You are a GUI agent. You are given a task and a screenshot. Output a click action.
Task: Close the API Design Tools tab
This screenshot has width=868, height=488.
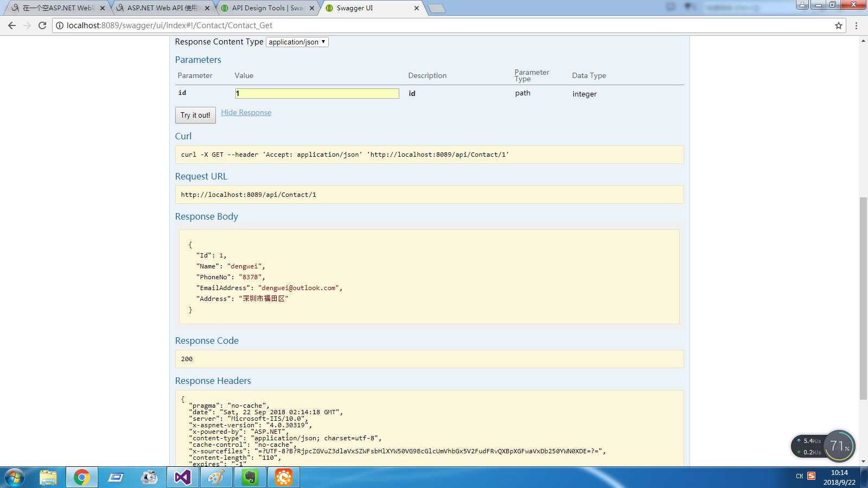point(312,8)
